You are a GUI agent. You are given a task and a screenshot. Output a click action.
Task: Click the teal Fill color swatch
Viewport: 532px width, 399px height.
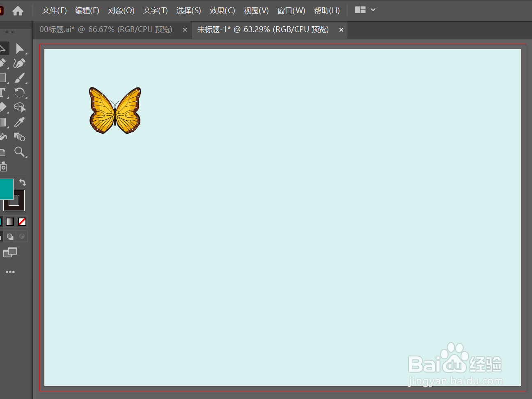[x=6, y=189]
